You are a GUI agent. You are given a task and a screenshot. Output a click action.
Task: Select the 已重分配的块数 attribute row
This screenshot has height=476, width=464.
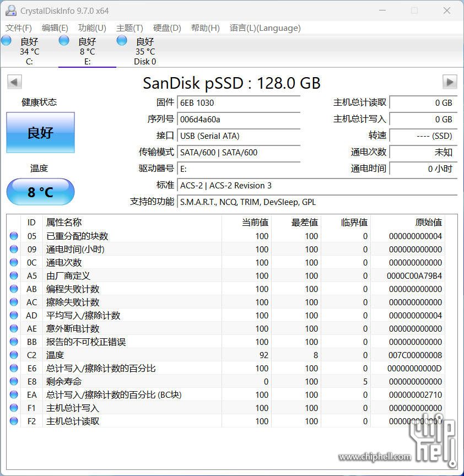pyautogui.click(x=226, y=236)
